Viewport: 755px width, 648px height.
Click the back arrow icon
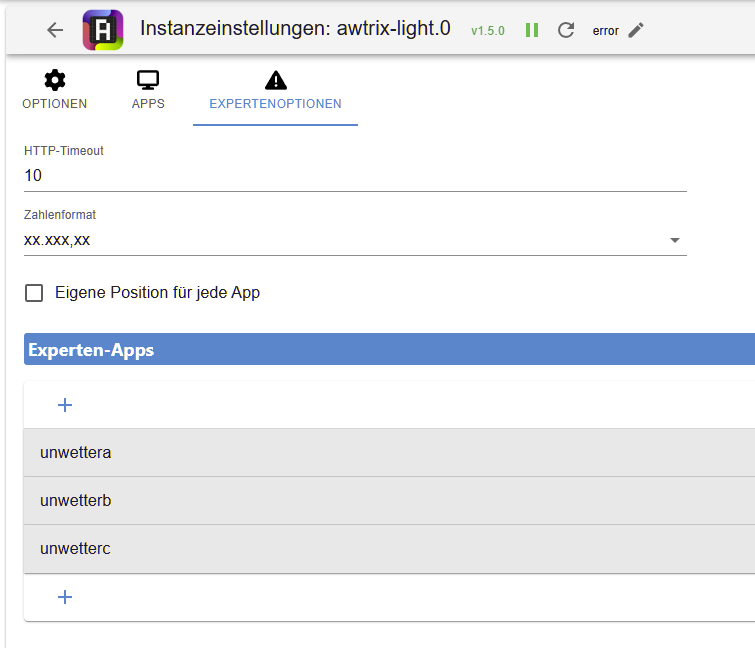point(55,30)
